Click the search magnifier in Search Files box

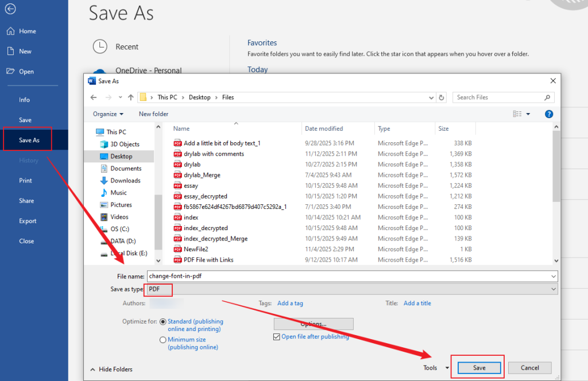(x=547, y=97)
